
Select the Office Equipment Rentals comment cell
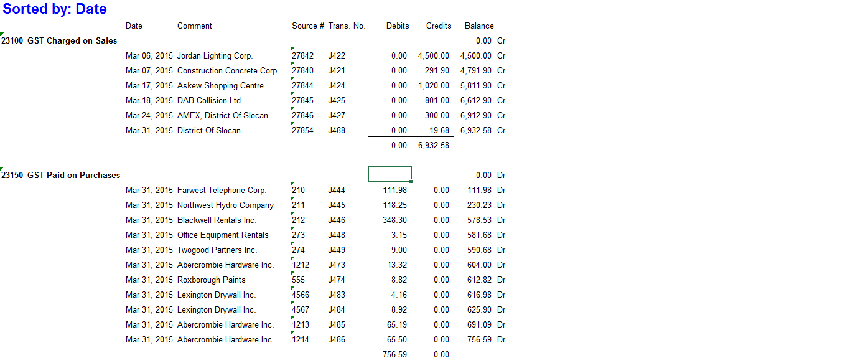point(223,235)
